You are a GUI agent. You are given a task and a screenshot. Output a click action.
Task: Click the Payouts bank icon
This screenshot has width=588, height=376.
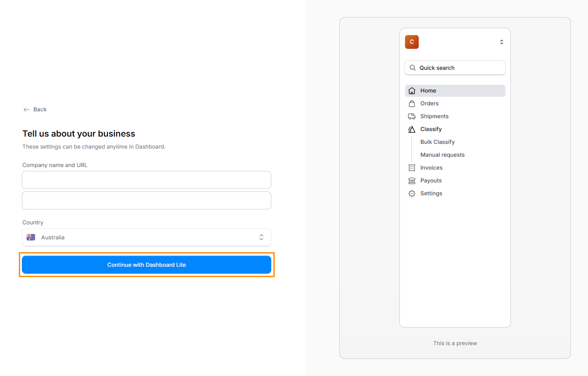coord(412,181)
